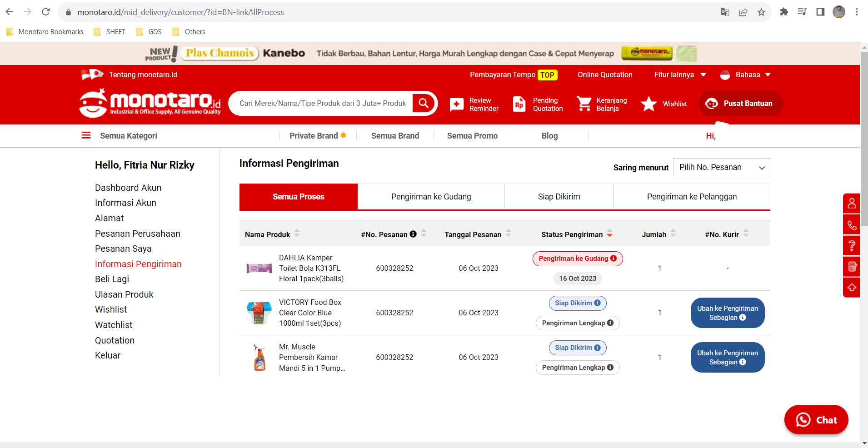Click info icon on Pengiriman ke Gudang status
868x448 pixels.
pyautogui.click(x=614, y=258)
